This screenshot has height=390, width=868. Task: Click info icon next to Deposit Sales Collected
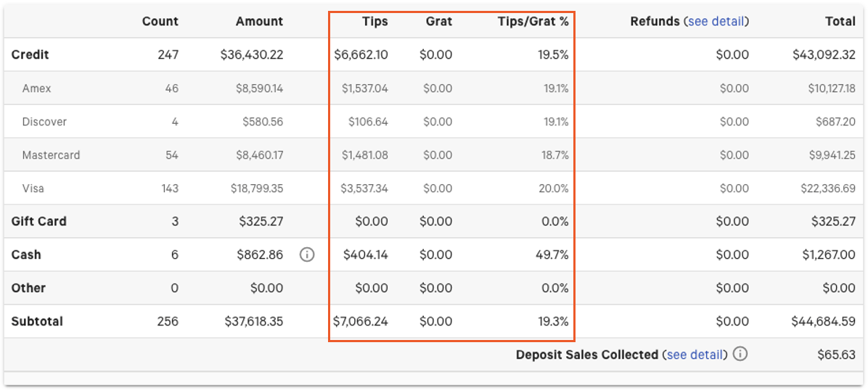[740, 354]
